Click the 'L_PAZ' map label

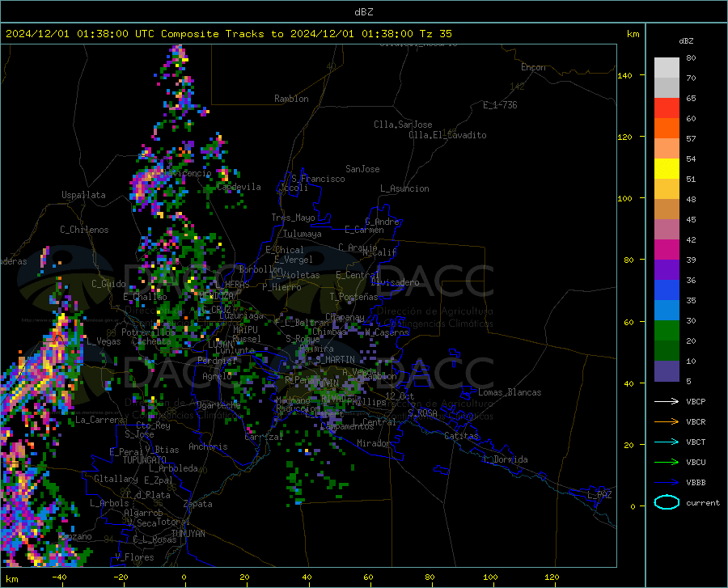coord(599,495)
